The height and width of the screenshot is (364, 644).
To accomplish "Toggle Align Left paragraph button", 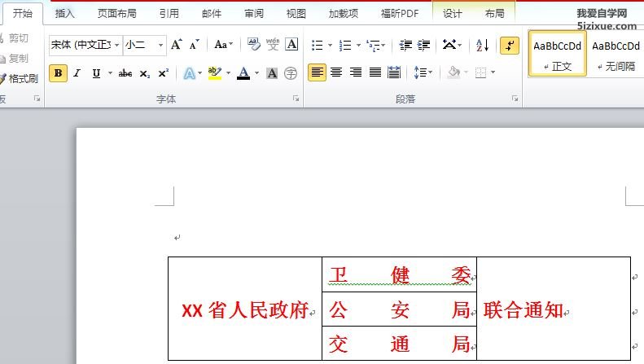I will pyautogui.click(x=317, y=72).
